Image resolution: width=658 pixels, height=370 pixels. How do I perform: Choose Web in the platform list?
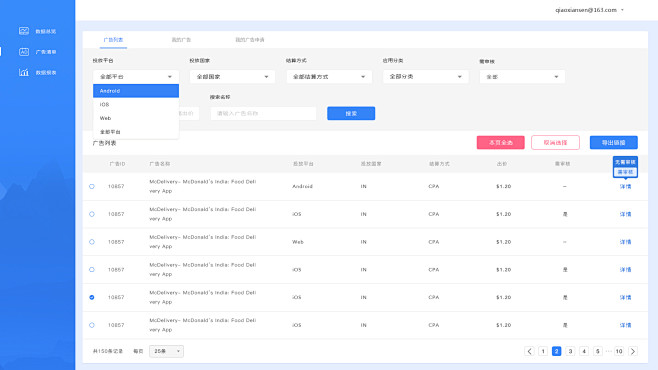[136, 118]
